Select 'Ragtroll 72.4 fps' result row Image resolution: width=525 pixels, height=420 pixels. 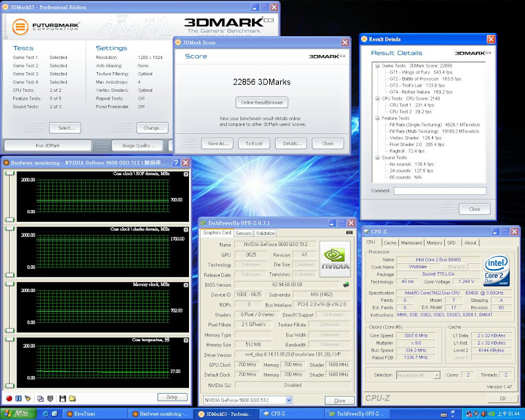[407, 151]
